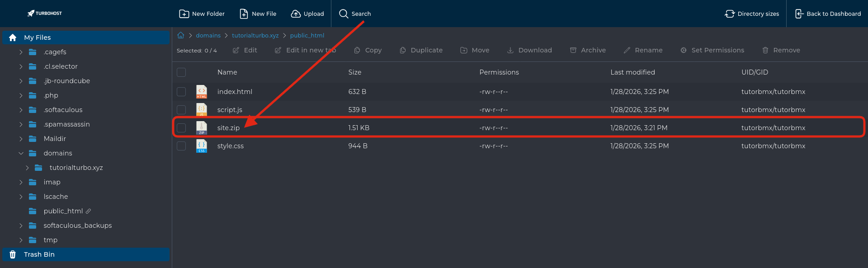Open the public_html sidebar folder

[63, 211]
